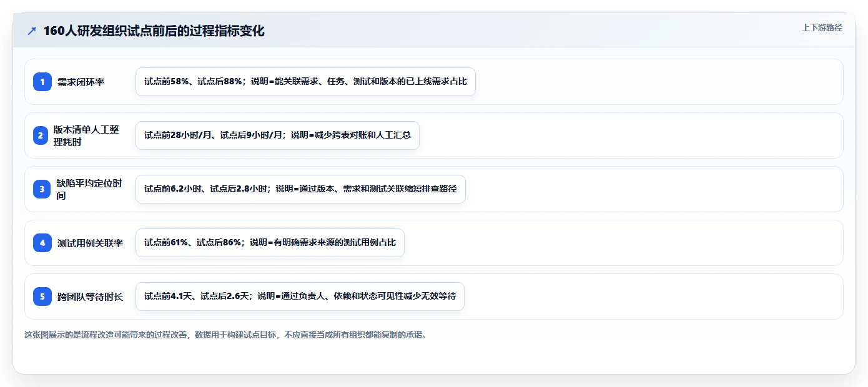This screenshot has height=387, width=868.
Task: Open the box reading 试点前28小时/月、试点后9小时/月
Action: [x=277, y=135]
